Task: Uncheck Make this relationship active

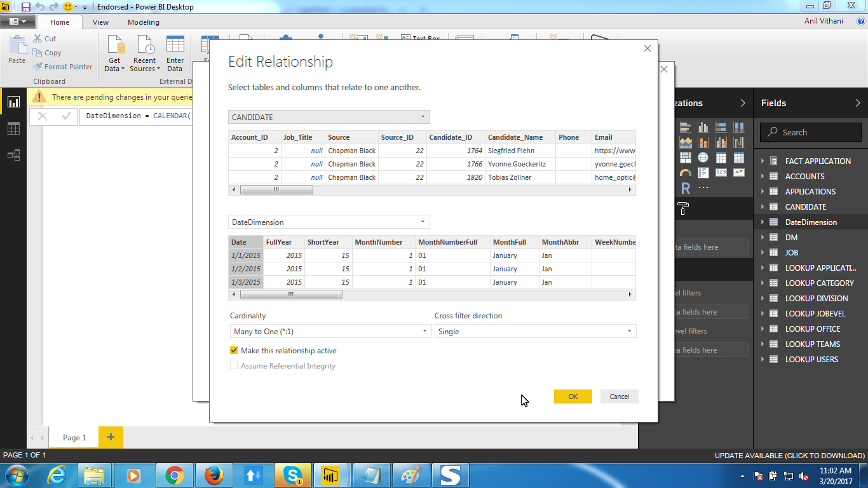Action: [x=234, y=350]
